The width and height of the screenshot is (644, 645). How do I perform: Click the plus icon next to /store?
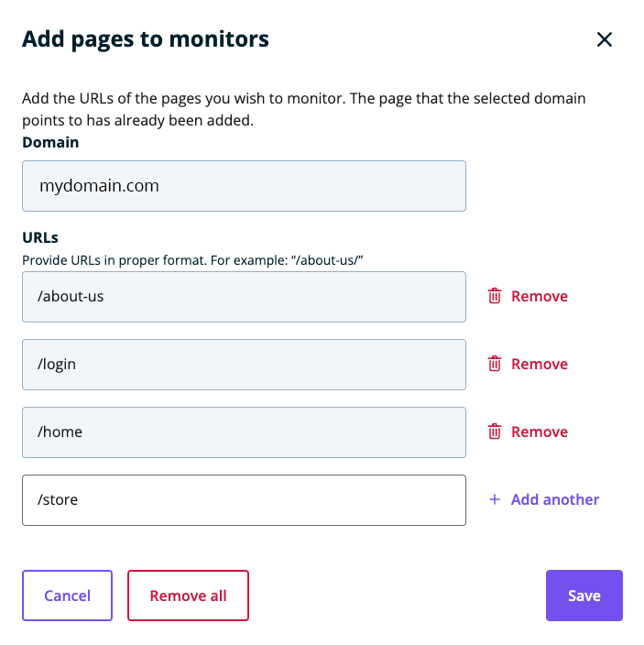pos(495,499)
